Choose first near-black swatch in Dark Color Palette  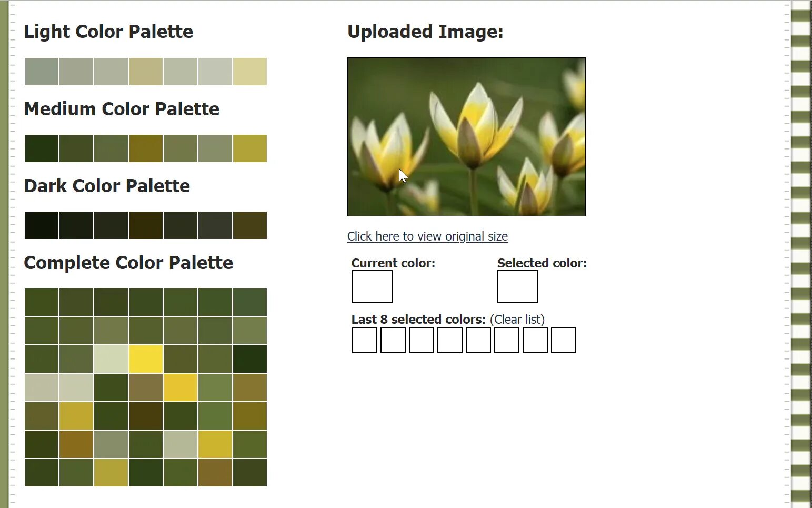pyautogui.click(x=42, y=225)
